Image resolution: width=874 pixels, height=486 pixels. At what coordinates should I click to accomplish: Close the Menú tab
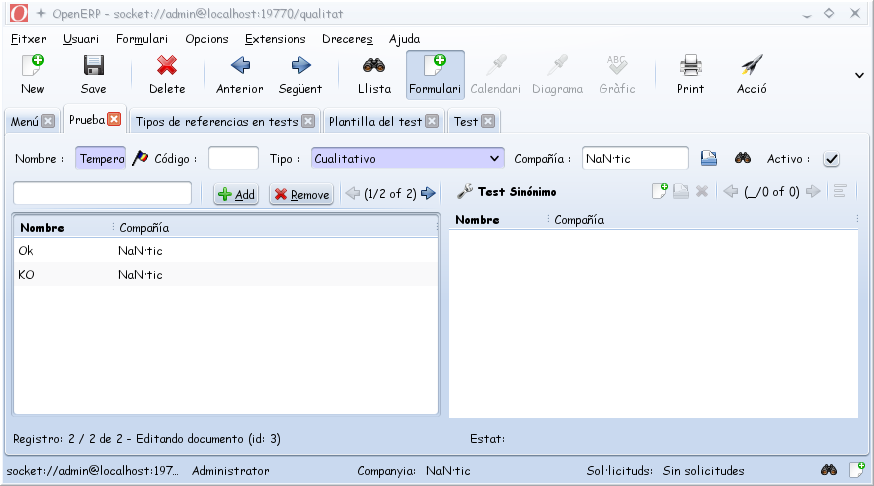[48, 121]
